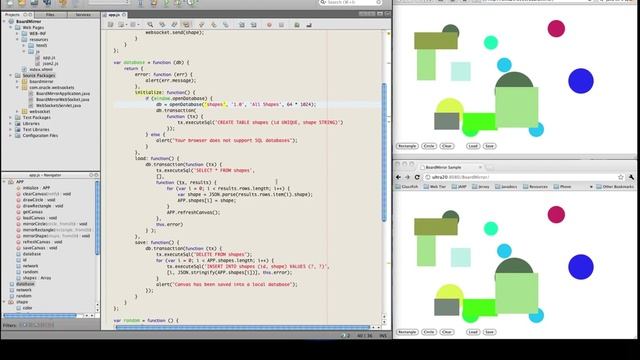This screenshot has width=640, height=360.
Task: Click the editor horizontal scrollbar
Action: pyautogui.click(x=243, y=327)
